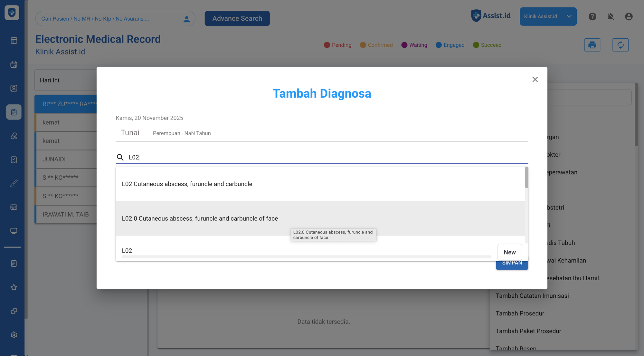
Task: Open the medical record sidebar icon
Action: click(14, 112)
